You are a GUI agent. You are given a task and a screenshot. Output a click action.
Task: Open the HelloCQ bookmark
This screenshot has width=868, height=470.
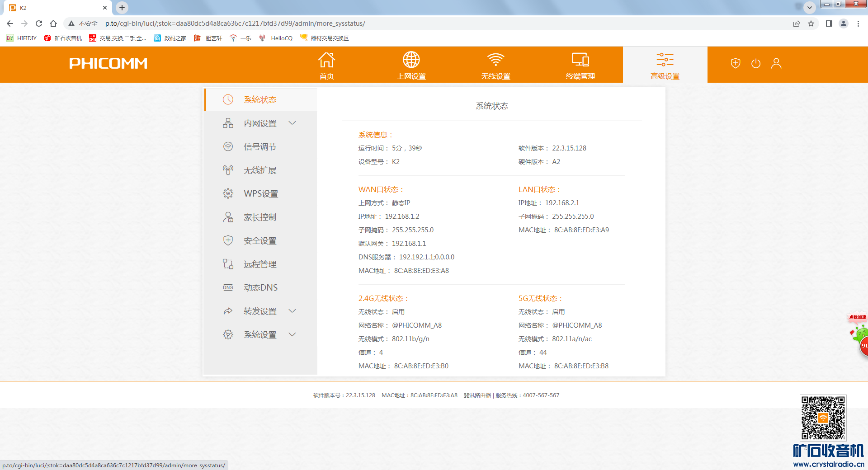(276, 38)
